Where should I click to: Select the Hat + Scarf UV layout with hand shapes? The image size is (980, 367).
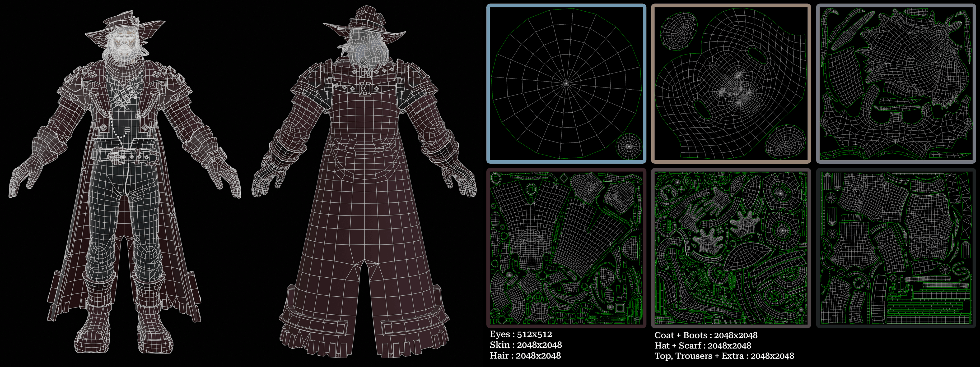coord(731,248)
